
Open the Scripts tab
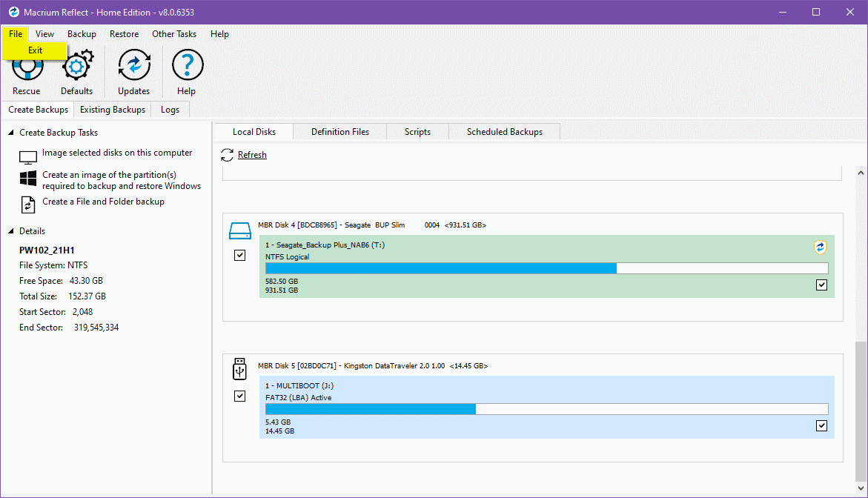click(417, 132)
